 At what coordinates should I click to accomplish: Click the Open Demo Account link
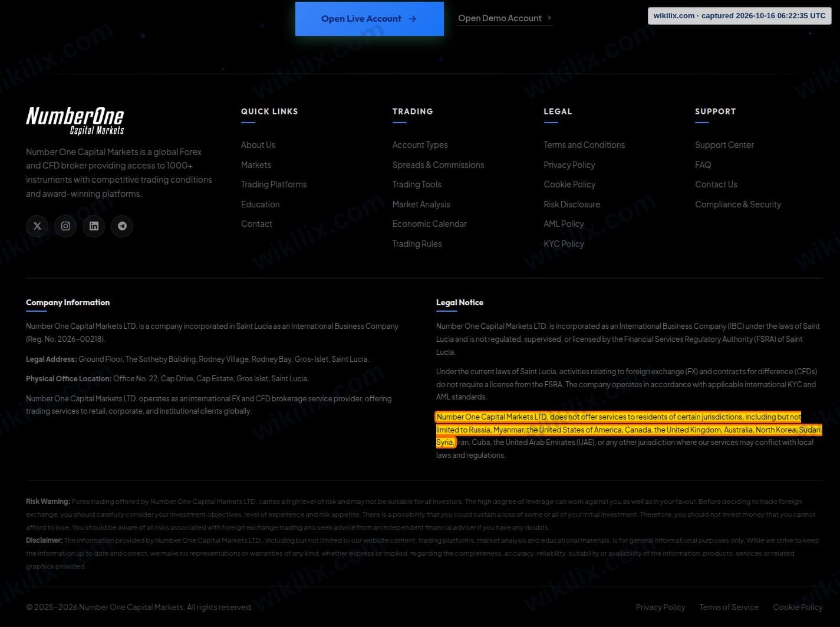click(505, 18)
